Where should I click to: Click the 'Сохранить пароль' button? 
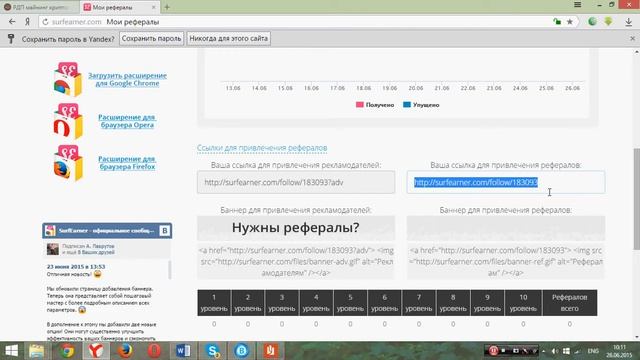point(151,38)
